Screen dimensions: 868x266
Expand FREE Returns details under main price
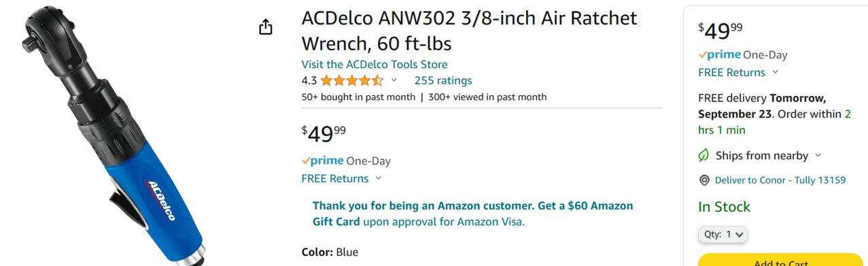coord(379,179)
